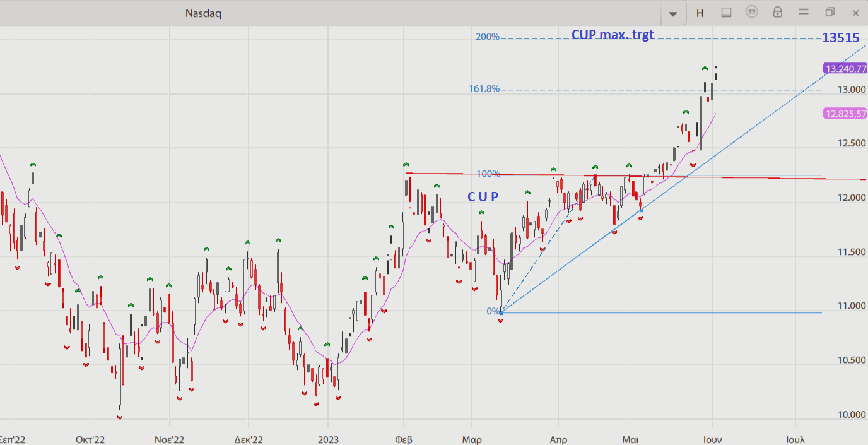The height and width of the screenshot is (445, 868).
Task: Click the Ιουλ date axis label
Action: pos(795,439)
